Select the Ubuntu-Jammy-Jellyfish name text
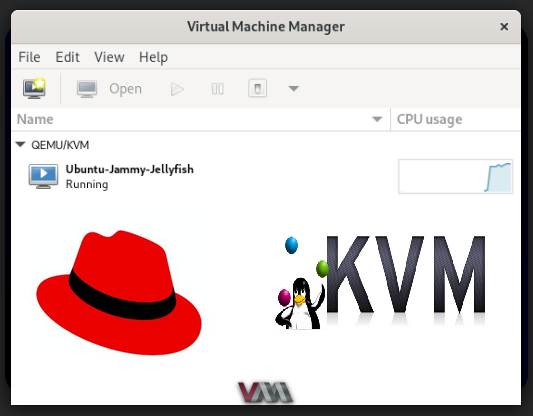The image size is (533, 416). [130, 169]
